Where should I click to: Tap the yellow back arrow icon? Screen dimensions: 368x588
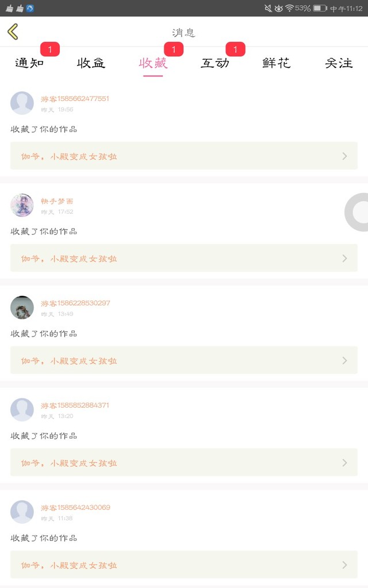pos(13,32)
